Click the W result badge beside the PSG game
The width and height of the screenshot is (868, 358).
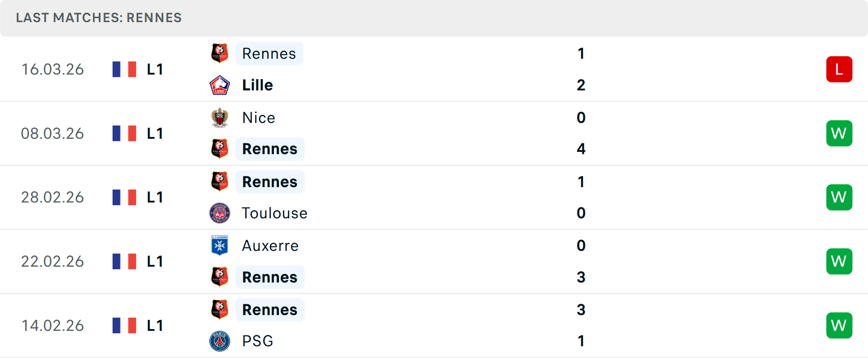coord(839,325)
